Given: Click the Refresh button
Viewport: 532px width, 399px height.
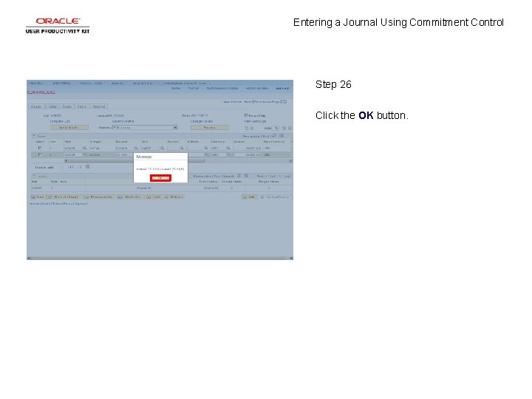Looking at the screenshot, I should click(174, 197).
